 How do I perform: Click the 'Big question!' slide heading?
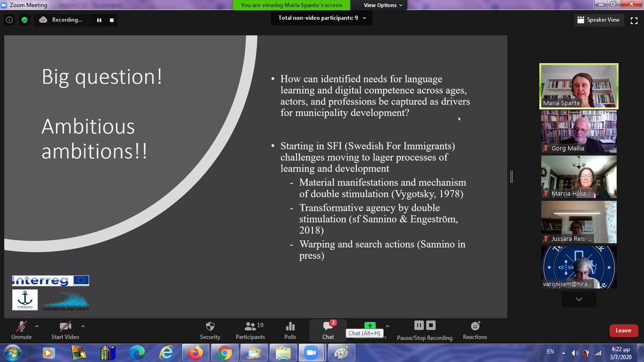pyautogui.click(x=102, y=77)
